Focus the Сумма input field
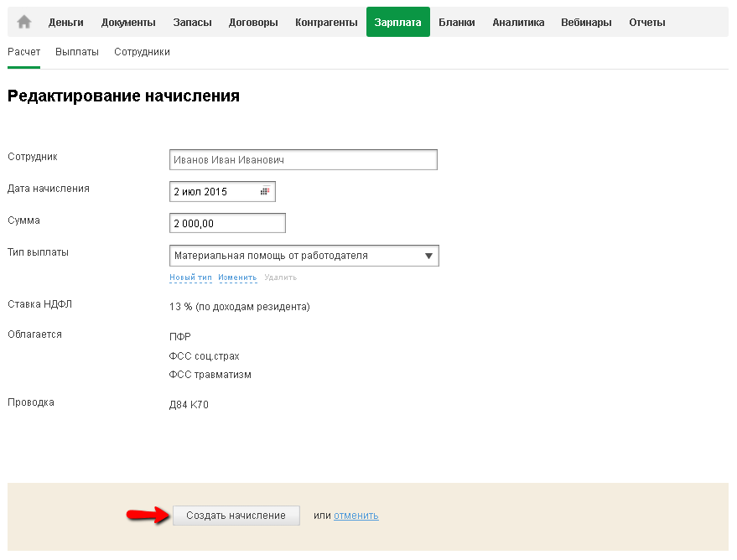The image size is (737, 560). [227, 223]
